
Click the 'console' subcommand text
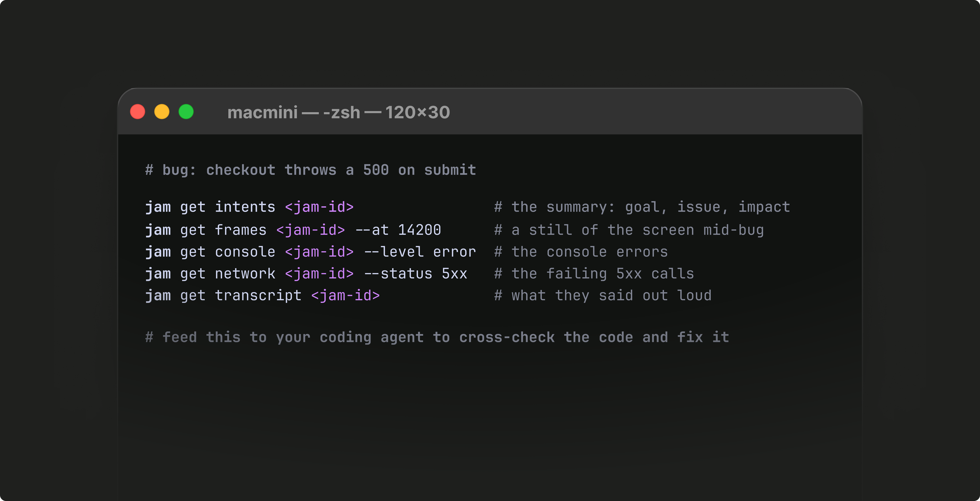tap(245, 252)
